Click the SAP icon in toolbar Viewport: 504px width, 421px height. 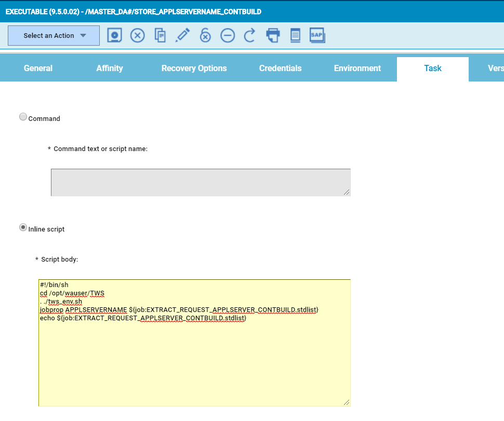(317, 35)
